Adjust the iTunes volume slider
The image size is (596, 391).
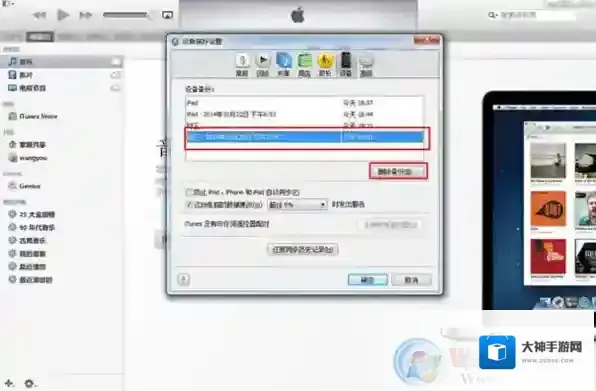127,15
